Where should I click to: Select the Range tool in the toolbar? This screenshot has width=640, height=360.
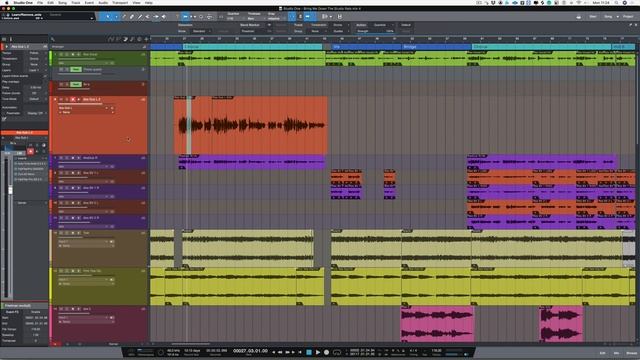(116, 17)
